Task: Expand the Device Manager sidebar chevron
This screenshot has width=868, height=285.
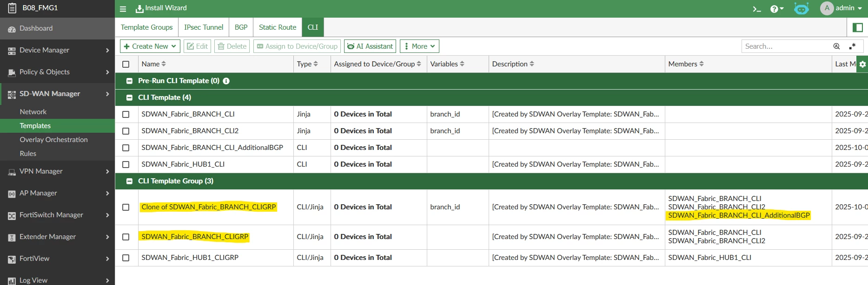Action: [x=107, y=50]
